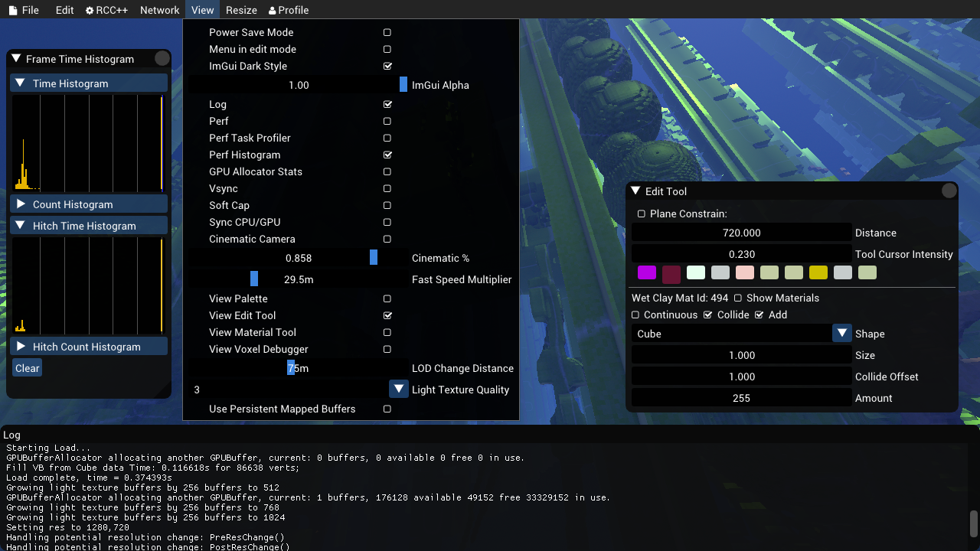
Task: Select the pink material swatch
Action: (x=745, y=272)
